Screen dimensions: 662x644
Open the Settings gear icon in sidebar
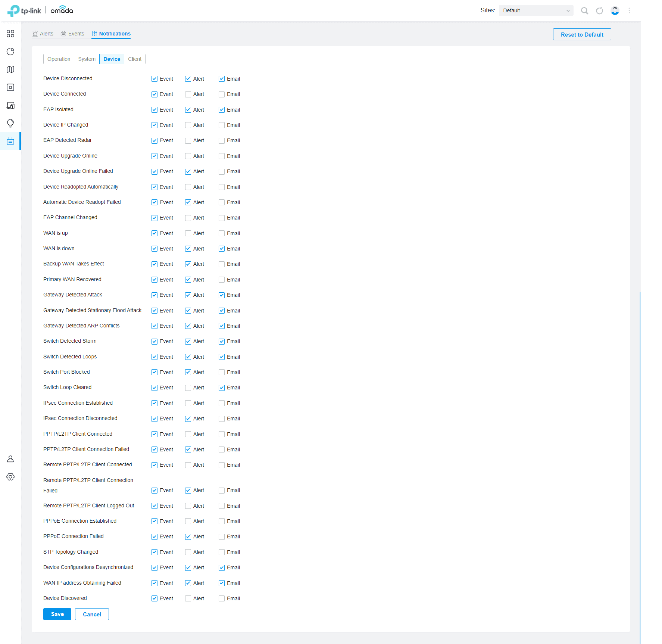(x=10, y=477)
